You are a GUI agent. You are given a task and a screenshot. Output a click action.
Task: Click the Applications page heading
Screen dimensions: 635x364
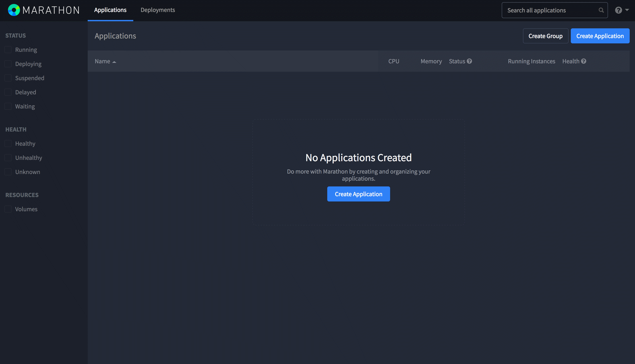point(115,36)
